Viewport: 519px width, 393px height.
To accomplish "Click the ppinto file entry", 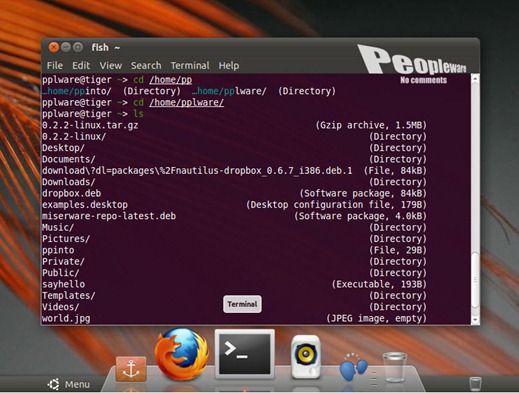I will pos(58,250).
